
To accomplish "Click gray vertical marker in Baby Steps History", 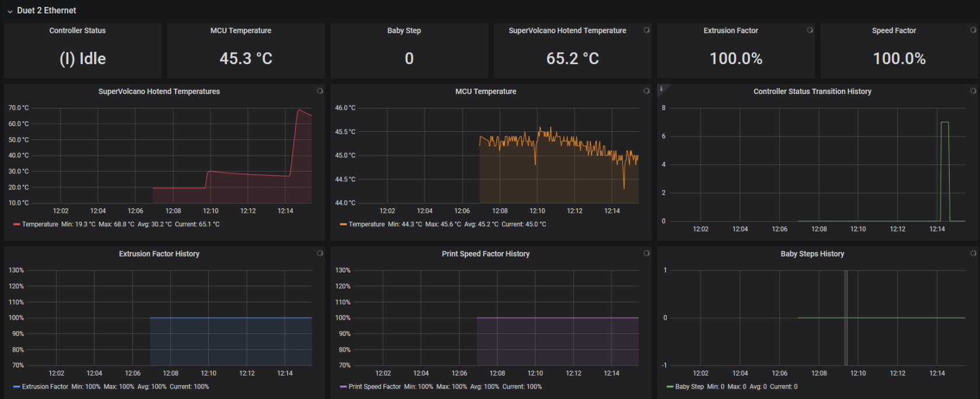I will (846, 317).
